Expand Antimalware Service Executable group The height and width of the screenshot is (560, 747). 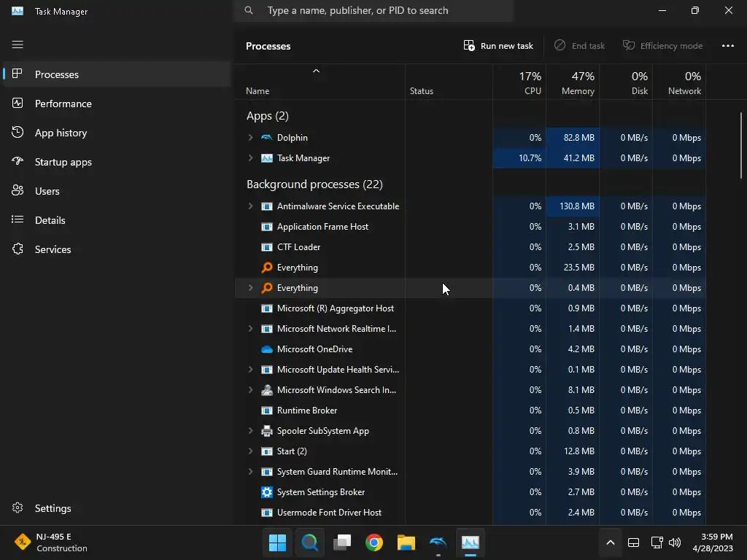251,206
